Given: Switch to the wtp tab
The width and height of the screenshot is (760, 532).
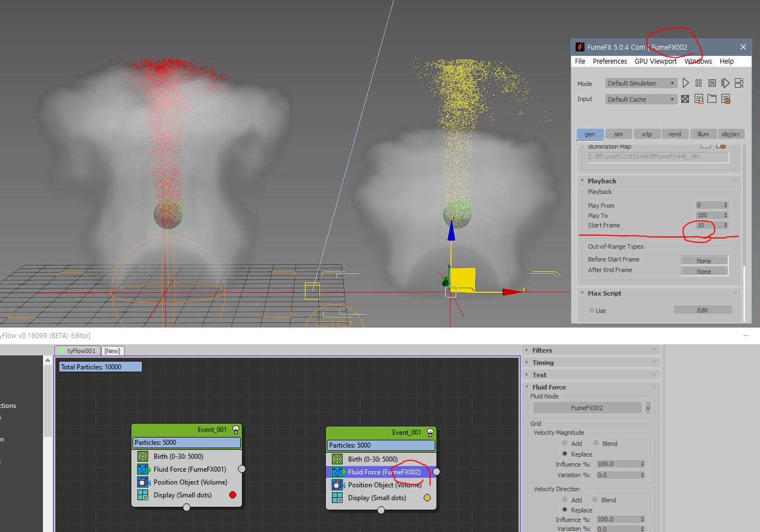Looking at the screenshot, I should click(x=647, y=134).
